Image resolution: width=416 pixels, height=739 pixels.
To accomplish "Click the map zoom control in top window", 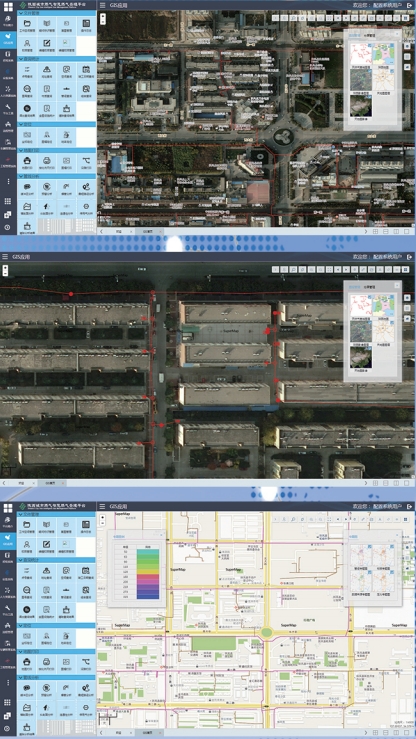I will (x=103, y=18).
